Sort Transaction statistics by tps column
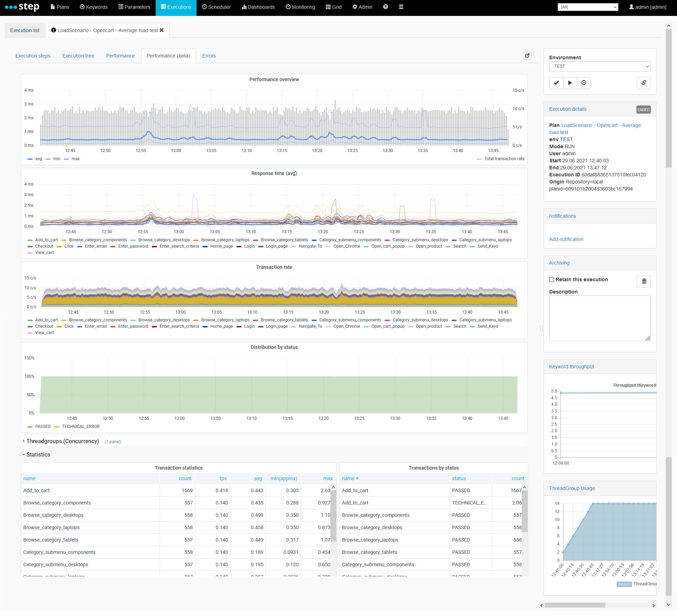 pyautogui.click(x=223, y=478)
